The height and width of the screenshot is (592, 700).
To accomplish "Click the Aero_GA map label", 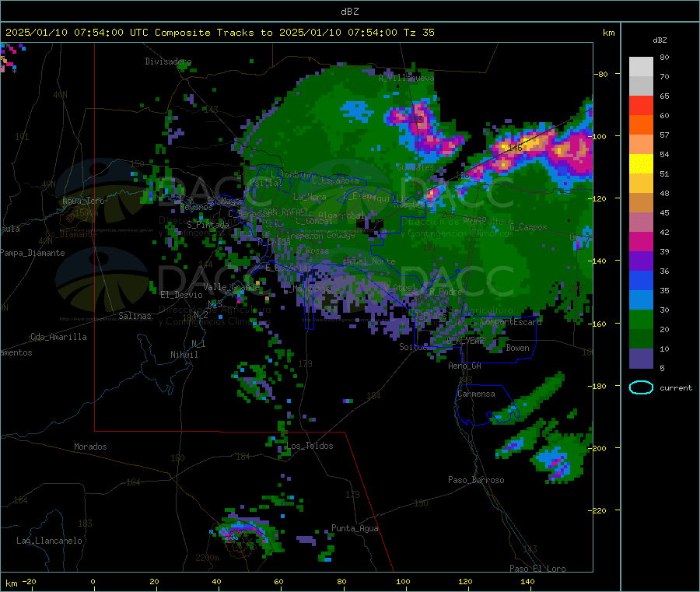I will pos(465,366).
